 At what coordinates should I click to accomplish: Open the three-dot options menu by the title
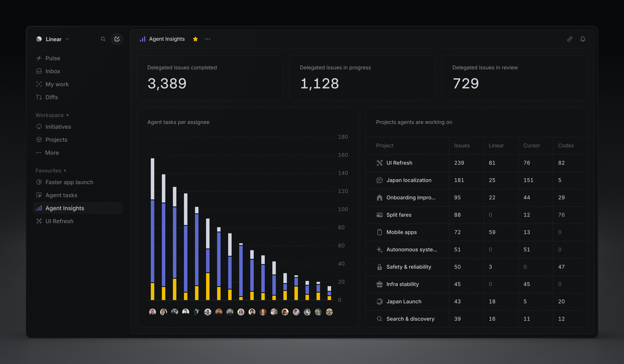[x=208, y=39]
